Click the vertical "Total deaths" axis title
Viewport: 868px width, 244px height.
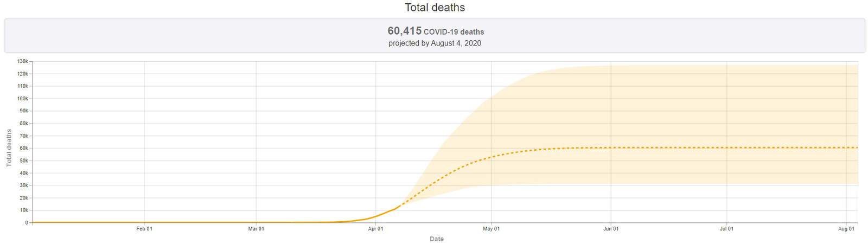[9, 148]
